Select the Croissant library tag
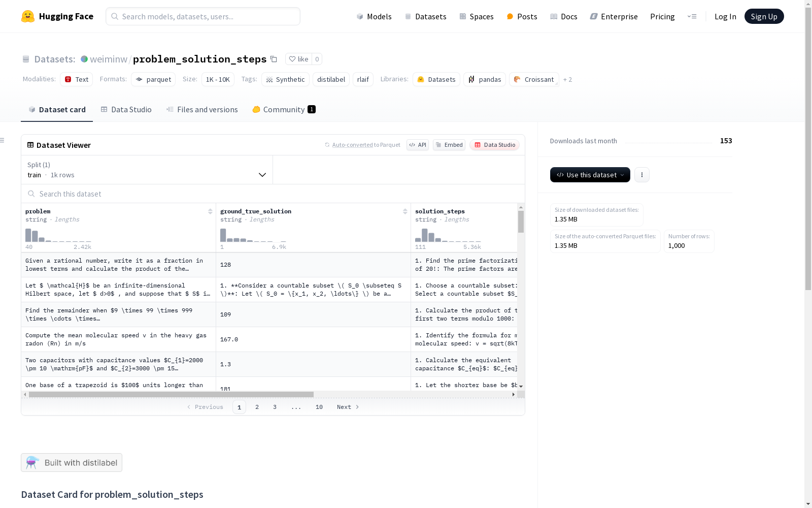This screenshot has width=812, height=508. 534,79
